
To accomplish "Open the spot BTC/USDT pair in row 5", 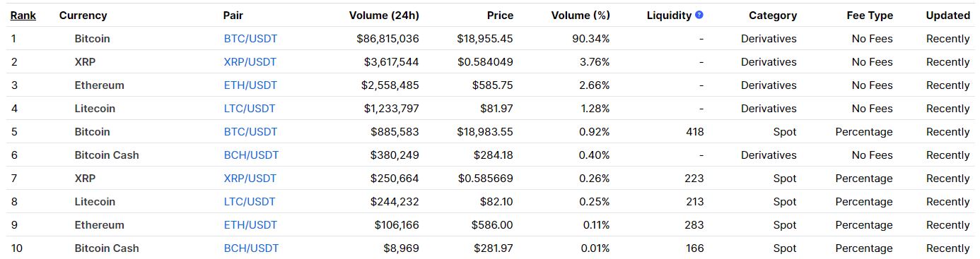I will tap(250, 132).
